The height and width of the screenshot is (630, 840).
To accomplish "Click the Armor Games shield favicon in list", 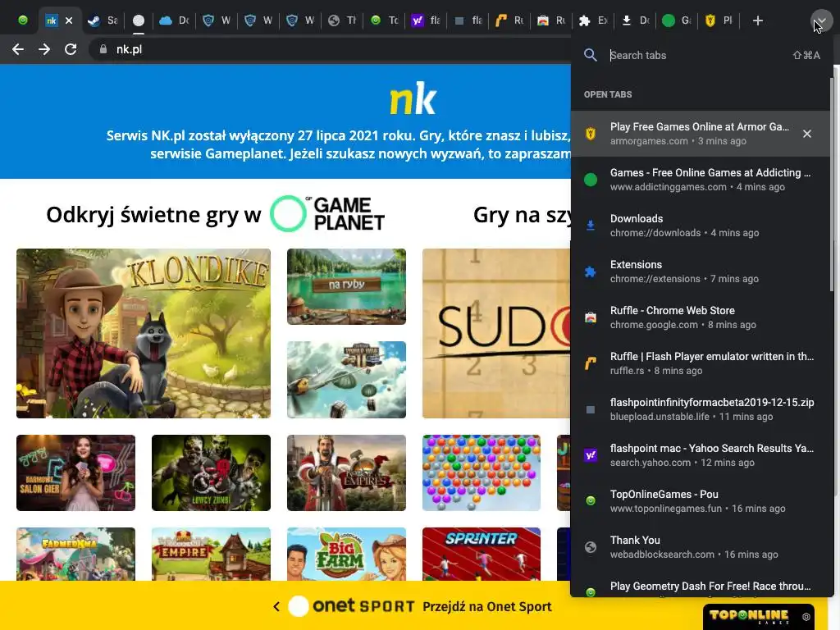I will [591, 134].
